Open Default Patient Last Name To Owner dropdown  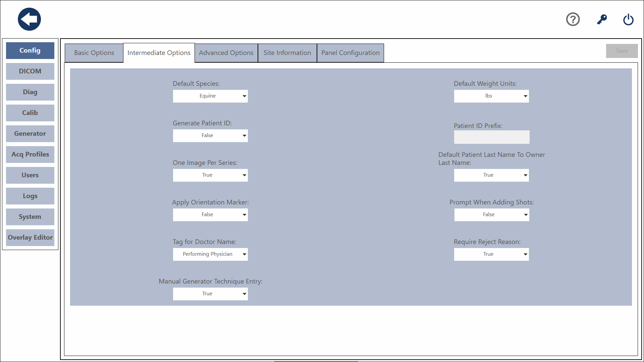(491, 175)
